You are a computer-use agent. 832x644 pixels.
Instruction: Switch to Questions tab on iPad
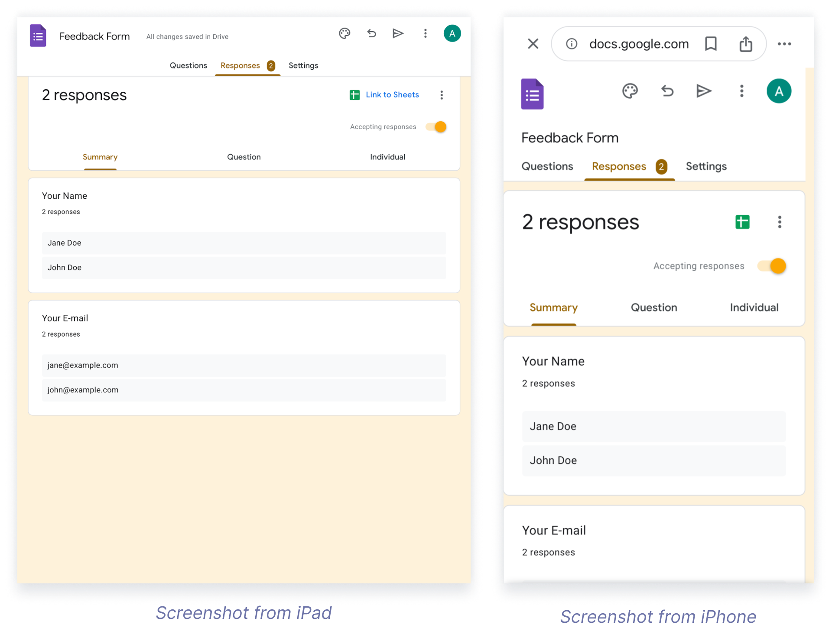tap(188, 65)
